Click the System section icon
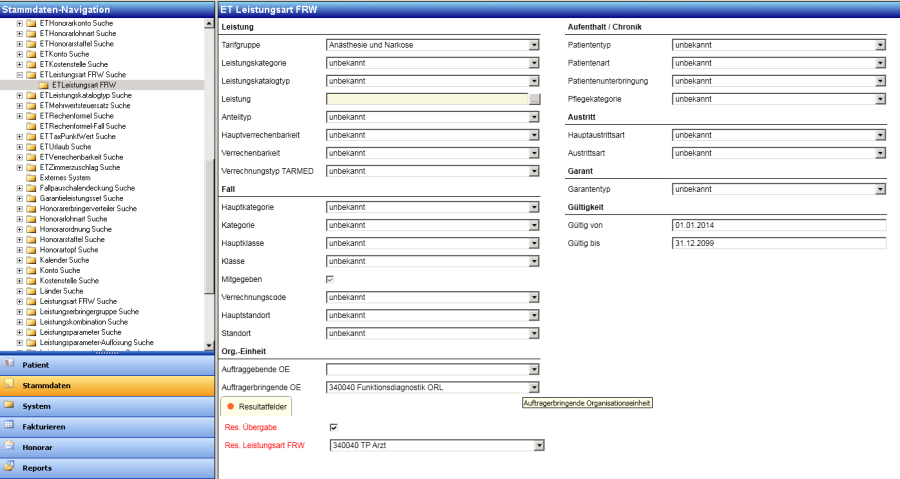The width and height of the screenshot is (900, 479). [x=9, y=405]
